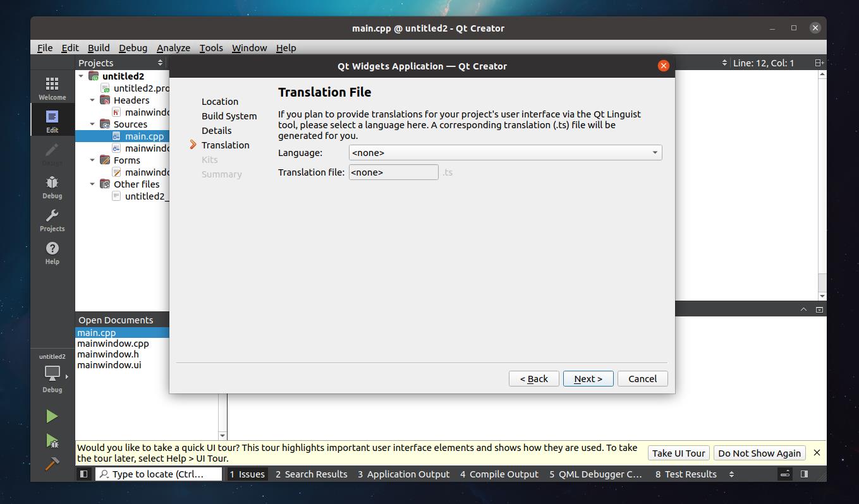This screenshot has height=504, width=859.
Task: Collapse the Other files folder
Action: click(x=93, y=184)
